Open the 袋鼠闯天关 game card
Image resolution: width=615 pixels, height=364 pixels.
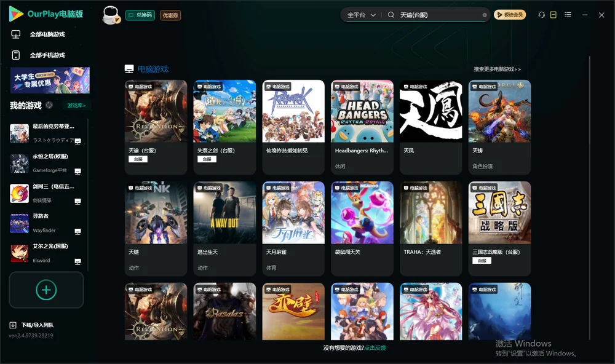pyautogui.click(x=362, y=229)
